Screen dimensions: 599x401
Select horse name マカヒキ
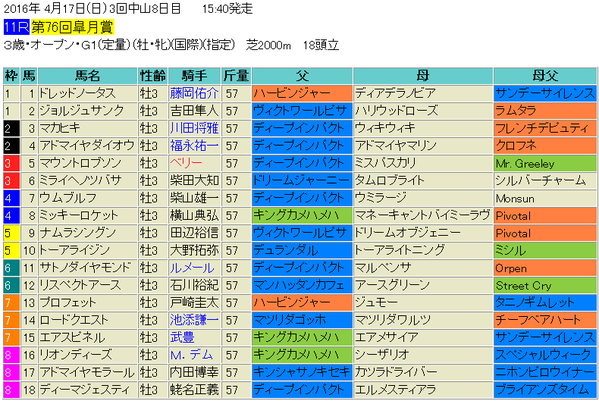60,128
